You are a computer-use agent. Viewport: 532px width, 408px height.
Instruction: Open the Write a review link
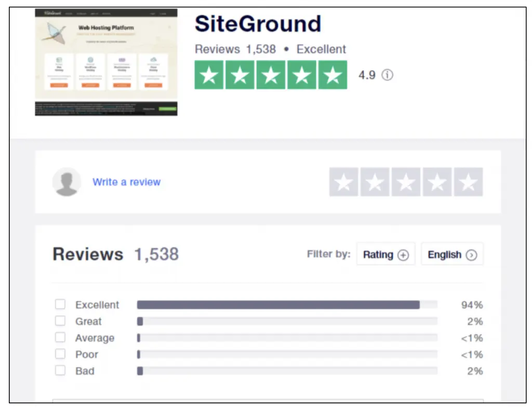pos(126,182)
